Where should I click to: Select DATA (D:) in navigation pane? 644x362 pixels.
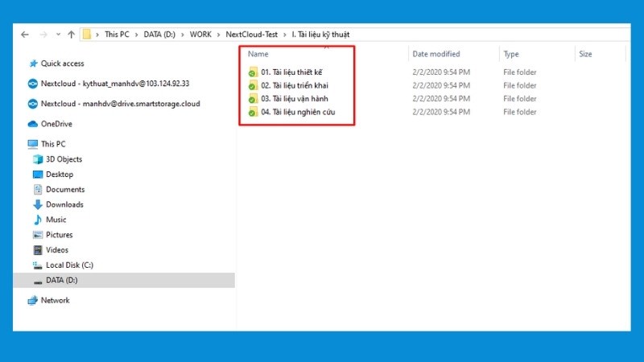point(62,280)
